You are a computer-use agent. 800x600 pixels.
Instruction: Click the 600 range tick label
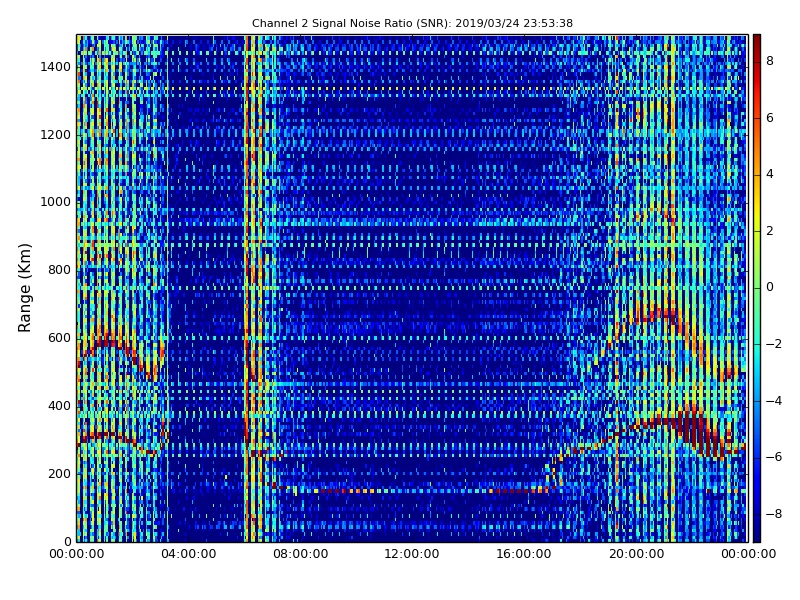tap(59, 338)
